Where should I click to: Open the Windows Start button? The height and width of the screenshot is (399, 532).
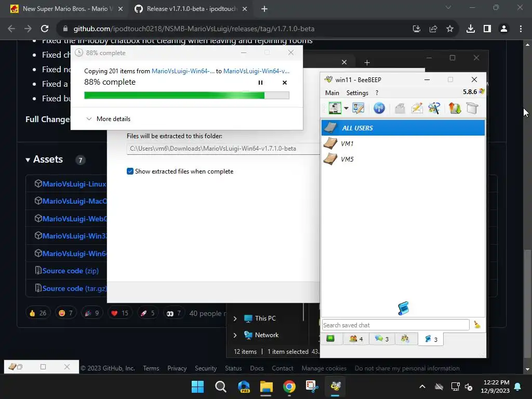click(x=198, y=387)
